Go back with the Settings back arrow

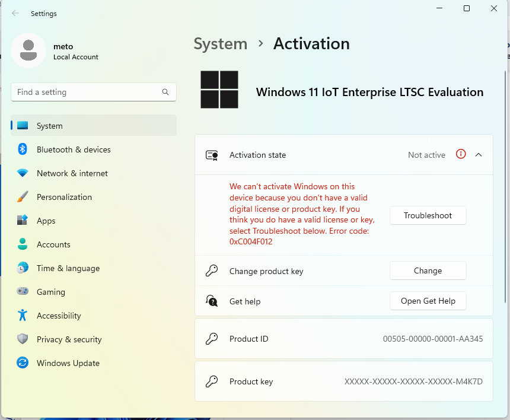click(x=15, y=13)
